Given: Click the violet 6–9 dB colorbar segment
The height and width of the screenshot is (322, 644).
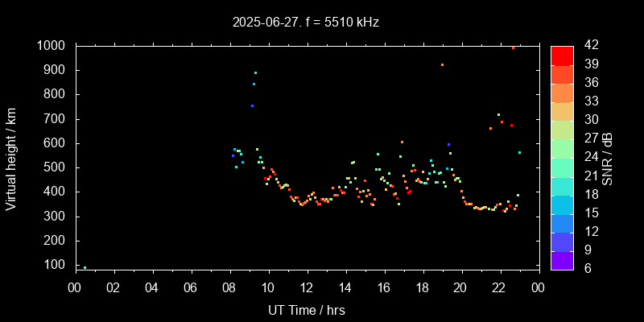Looking at the screenshot, I should [562, 259].
